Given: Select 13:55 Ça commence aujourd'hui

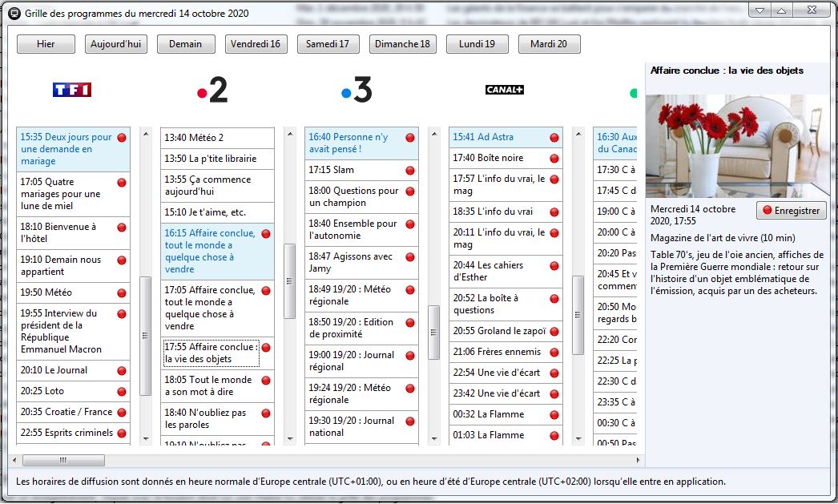Looking at the screenshot, I should point(218,185).
